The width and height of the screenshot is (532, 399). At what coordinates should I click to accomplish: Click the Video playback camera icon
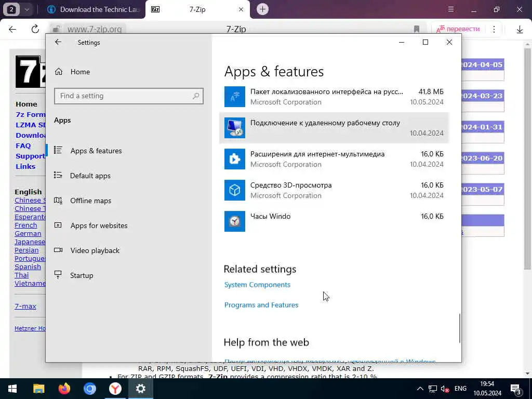point(58,250)
